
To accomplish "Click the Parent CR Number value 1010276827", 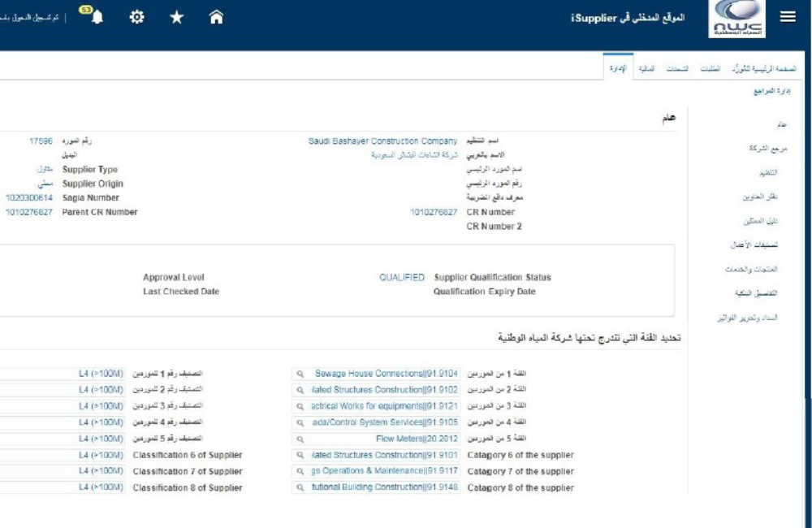I will (x=29, y=212).
